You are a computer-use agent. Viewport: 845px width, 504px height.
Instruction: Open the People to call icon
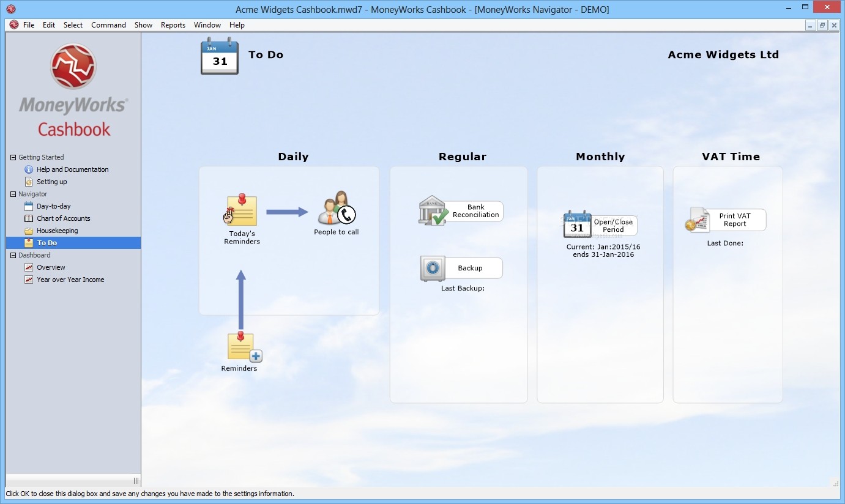pyautogui.click(x=337, y=209)
